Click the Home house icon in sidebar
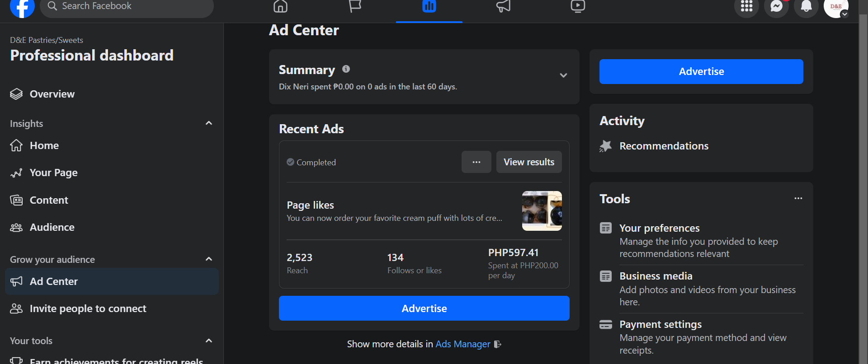Image resolution: width=868 pixels, height=364 pixels. click(16, 145)
